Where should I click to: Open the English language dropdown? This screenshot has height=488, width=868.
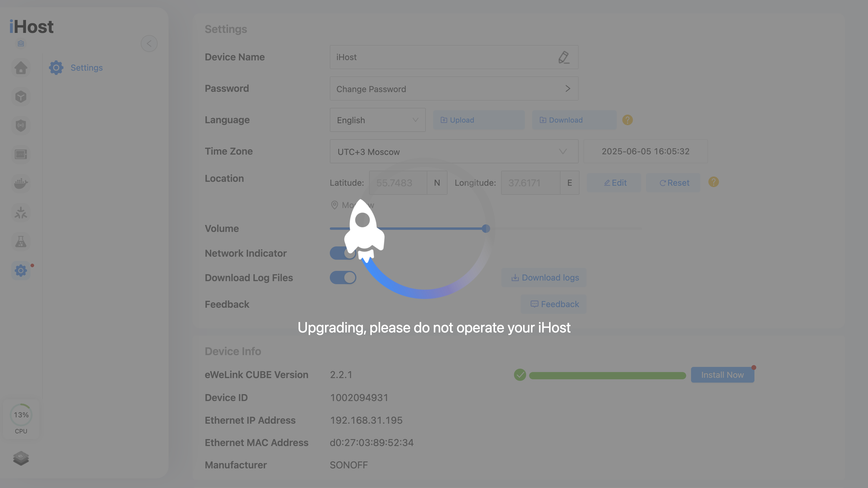tap(378, 120)
